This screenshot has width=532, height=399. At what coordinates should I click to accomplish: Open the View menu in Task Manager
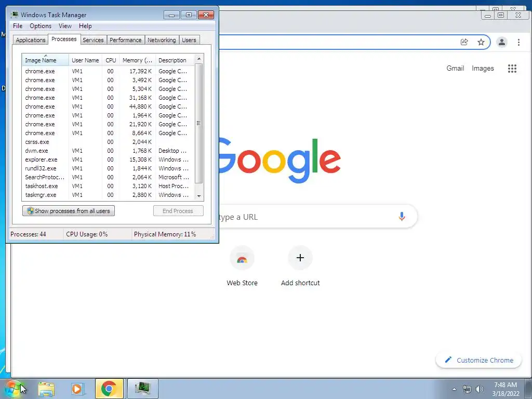(65, 26)
